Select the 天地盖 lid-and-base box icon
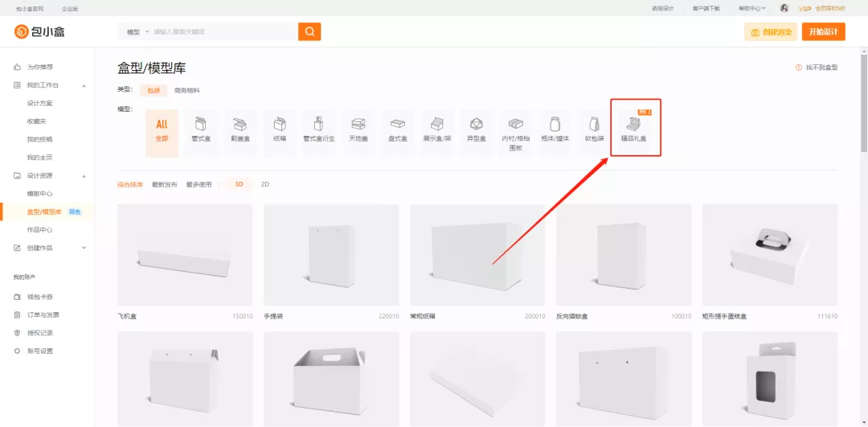This screenshot has height=427, width=868. 358,124
